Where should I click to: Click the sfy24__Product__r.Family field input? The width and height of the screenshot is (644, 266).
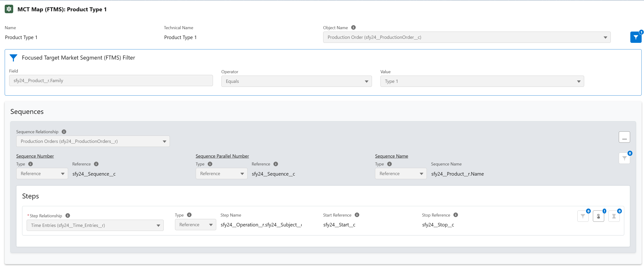pos(111,81)
